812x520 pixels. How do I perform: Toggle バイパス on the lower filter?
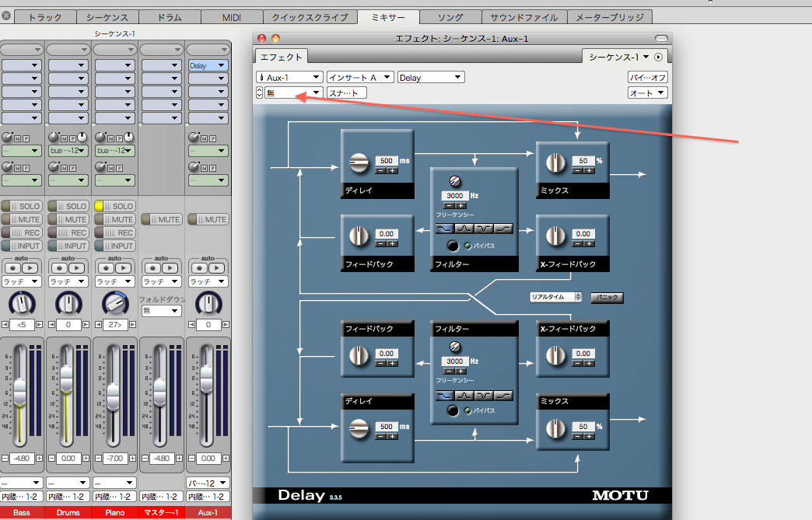(x=453, y=411)
